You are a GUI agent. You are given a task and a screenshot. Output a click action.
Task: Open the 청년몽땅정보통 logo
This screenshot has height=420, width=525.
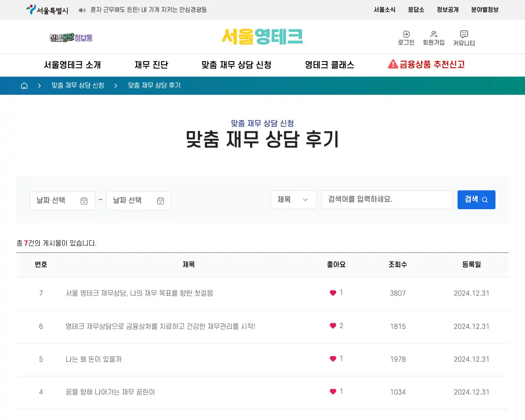(x=71, y=38)
